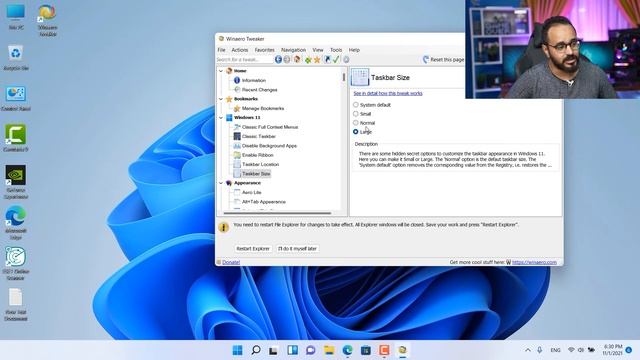Image resolution: width=640 pixels, height=360 pixels.
Task: Click the green add bookmark plus icon
Action: click(x=308, y=60)
